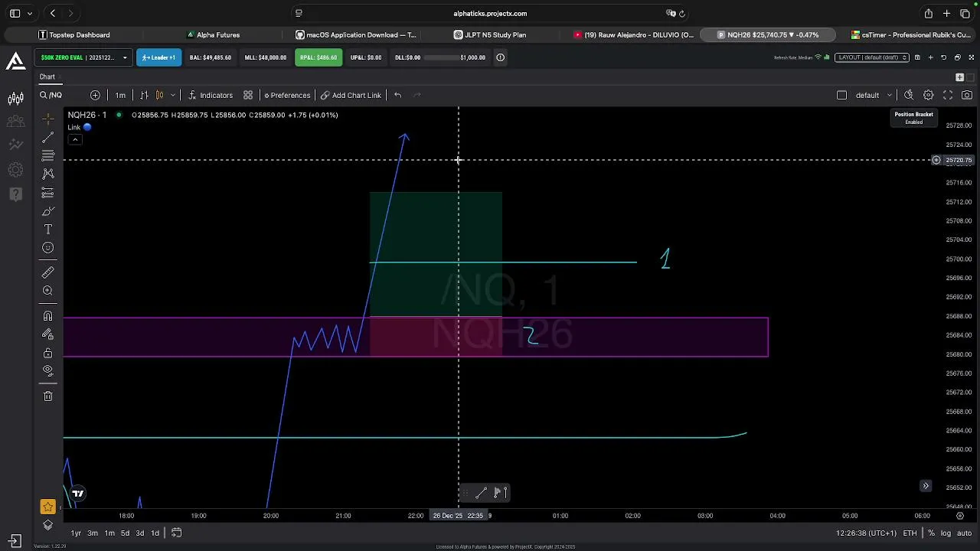Screen dimensions: 980x551
Task: Toggle lock all drawings padlock
Action: coord(47,353)
